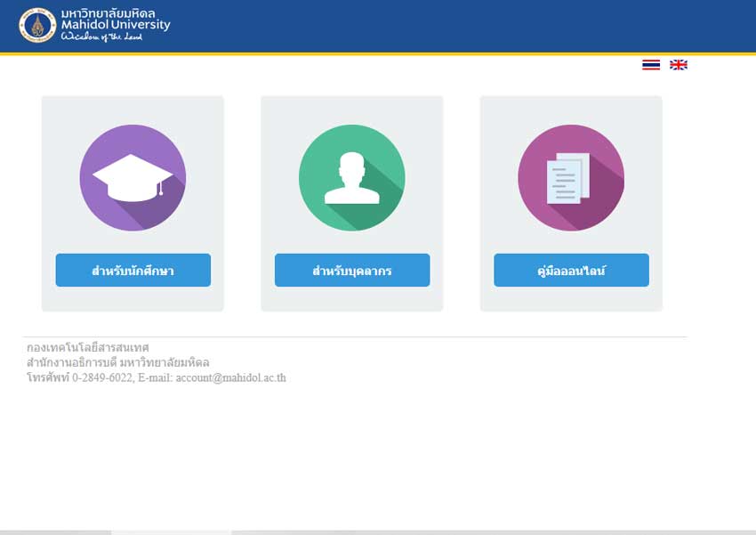Click the purple graduation cap icon
Image resolution: width=756 pixels, height=535 pixels.
[x=133, y=178]
